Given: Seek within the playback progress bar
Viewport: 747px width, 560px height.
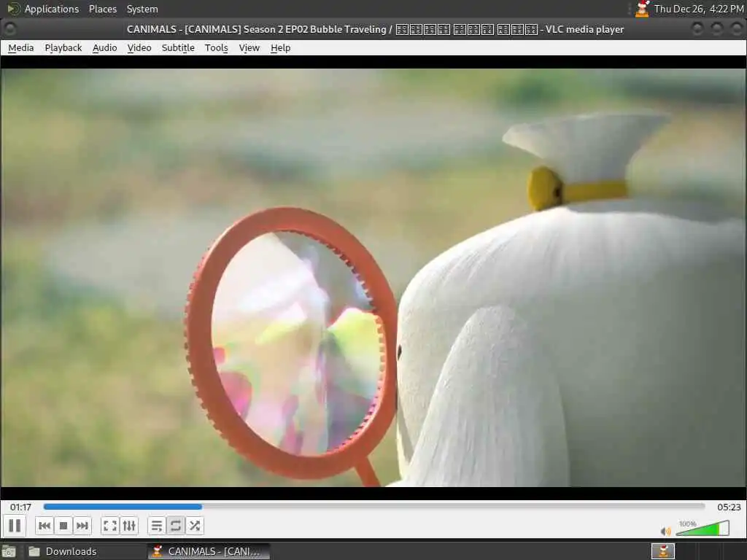Looking at the screenshot, I should (374, 507).
